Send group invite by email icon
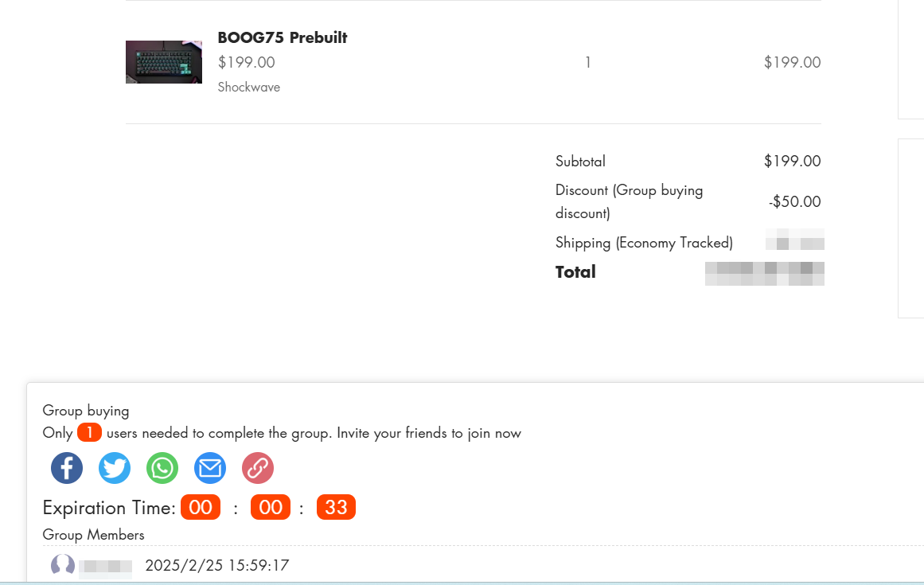924x585 pixels. (210, 468)
